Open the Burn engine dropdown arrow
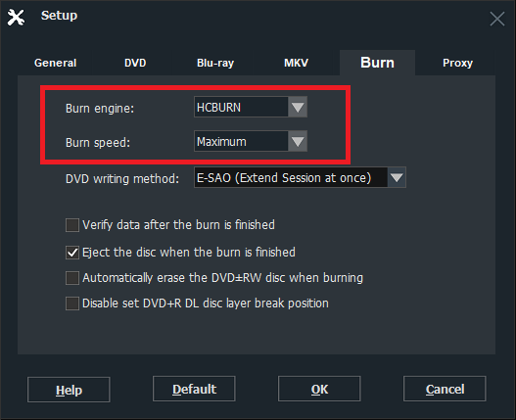The height and width of the screenshot is (420, 516). point(298,107)
